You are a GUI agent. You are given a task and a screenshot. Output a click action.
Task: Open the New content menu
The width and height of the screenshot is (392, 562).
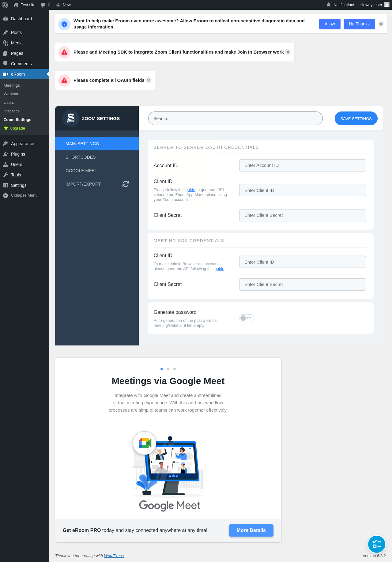(63, 5)
